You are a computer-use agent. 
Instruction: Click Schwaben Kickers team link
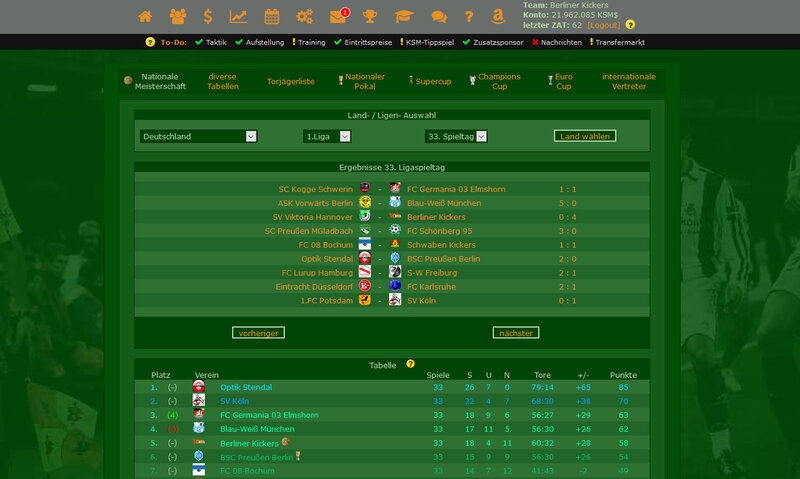click(441, 245)
